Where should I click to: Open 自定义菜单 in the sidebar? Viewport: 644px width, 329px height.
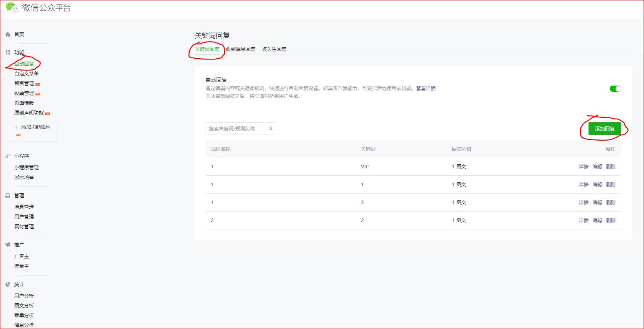(x=27, y=74)
